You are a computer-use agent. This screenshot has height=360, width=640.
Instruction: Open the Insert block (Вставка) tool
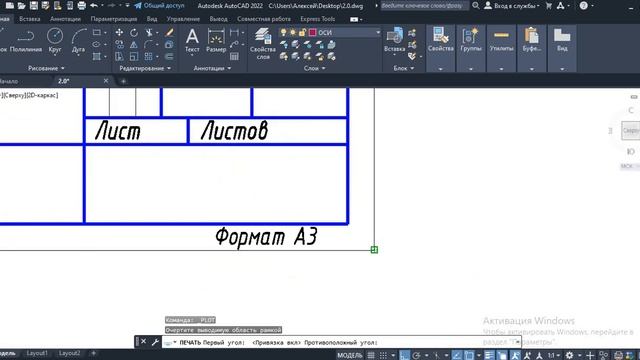pyautogui.click(x=394, y=40)
